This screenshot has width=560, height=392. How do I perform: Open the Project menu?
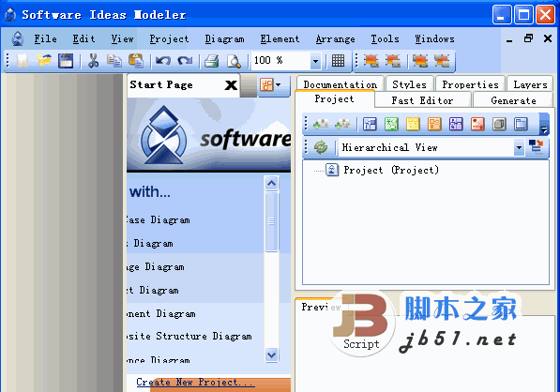pyautogui.click(x=169, y=38)
